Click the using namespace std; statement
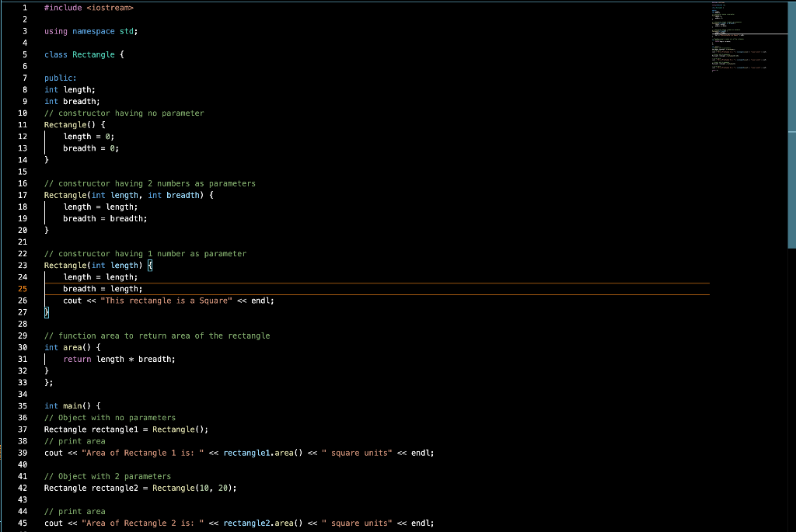 click(90, 31)
